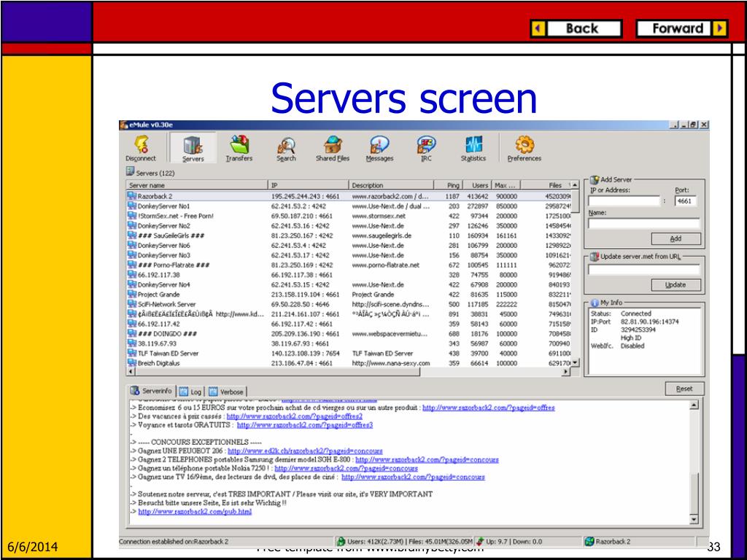Open the pageid=offres3 link
The width and height of the screenshot is (747, 560).
[x=305, y=425]
